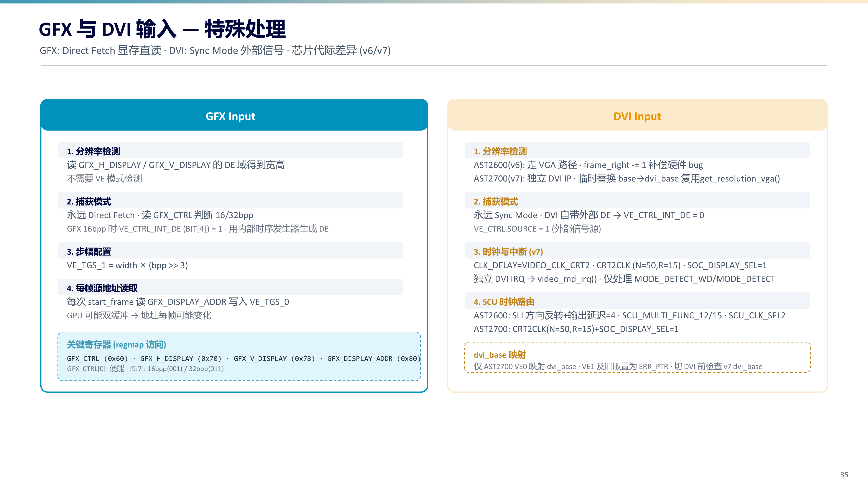Click DVI heading 2. 捕获模式
The height and width of the screenshot is (488, 868).
point(496,201)
